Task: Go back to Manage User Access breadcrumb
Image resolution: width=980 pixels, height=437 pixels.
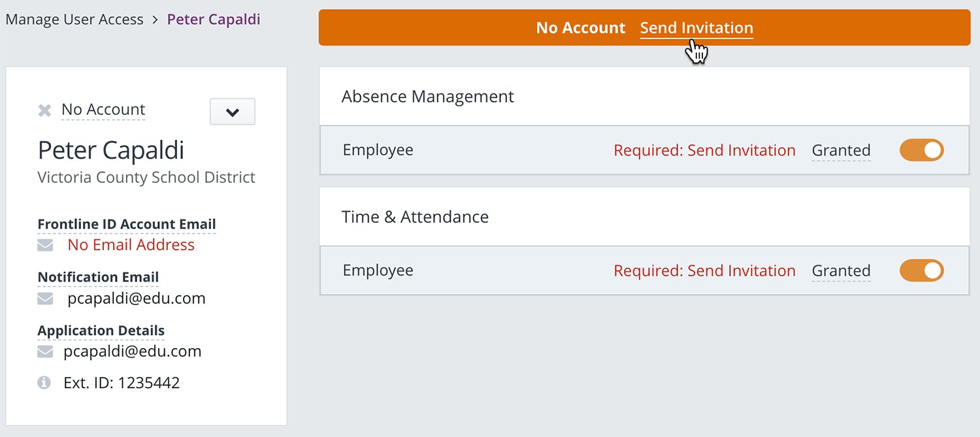Action: coord(74,20)
